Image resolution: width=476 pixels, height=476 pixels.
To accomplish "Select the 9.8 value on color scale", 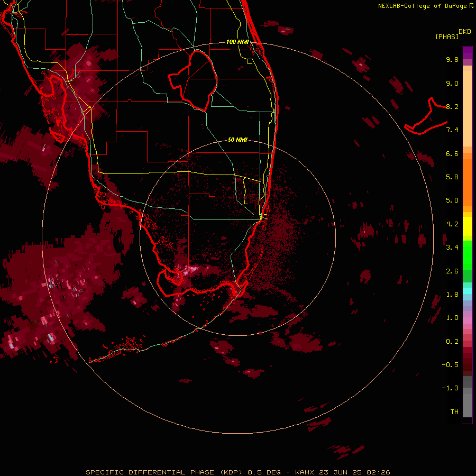I will click(x=452, y=59).
